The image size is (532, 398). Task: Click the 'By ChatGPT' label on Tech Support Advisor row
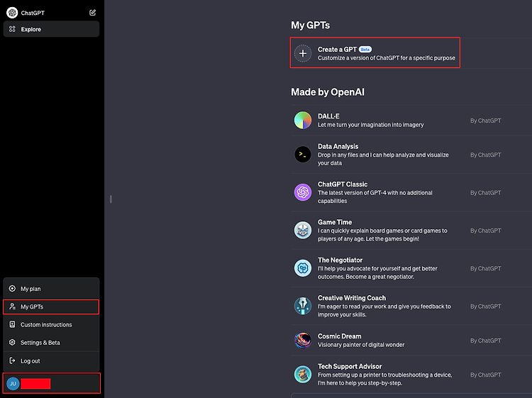coord(485,375)
